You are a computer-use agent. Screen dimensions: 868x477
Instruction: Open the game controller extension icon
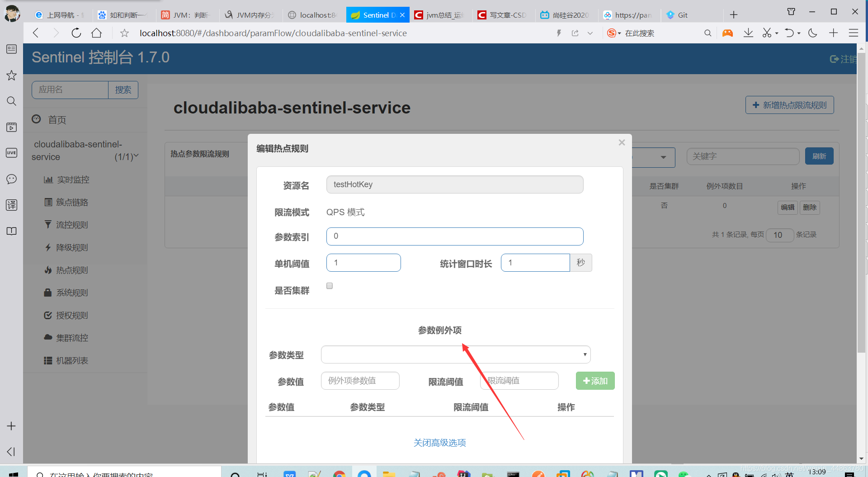727,33
